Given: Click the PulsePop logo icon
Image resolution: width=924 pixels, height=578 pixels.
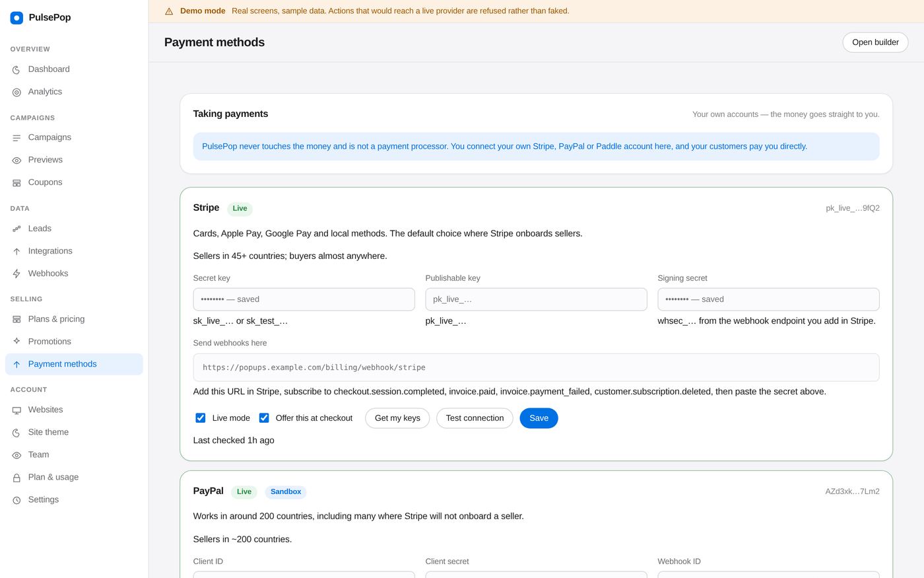Looking at the screenshot, I should (16, 18).
